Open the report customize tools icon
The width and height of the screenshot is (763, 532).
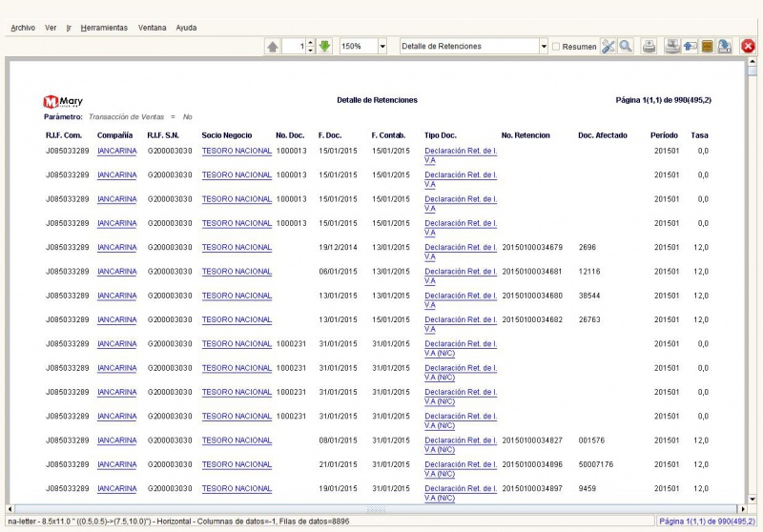pos(608,46)
